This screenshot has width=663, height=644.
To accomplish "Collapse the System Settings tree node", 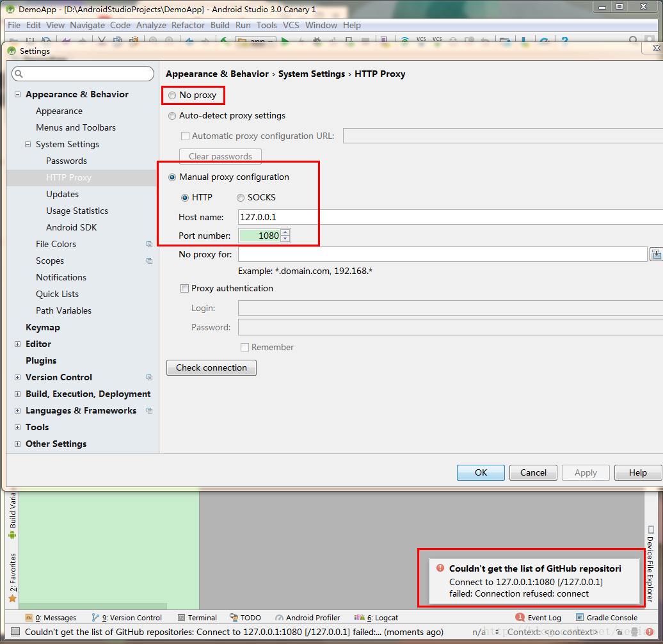I will (28, 144).
